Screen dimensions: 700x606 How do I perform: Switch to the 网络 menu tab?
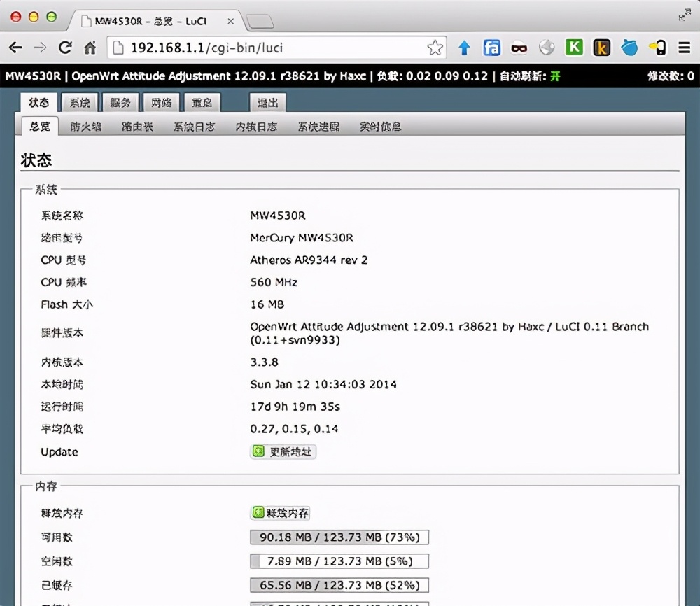161,102
